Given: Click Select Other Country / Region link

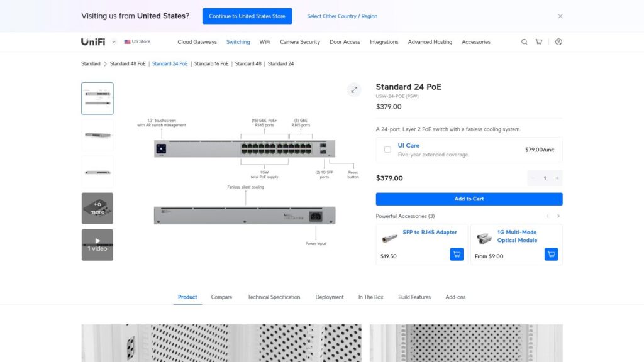Looking at the screenshot, I should click(x=342, y=16).
